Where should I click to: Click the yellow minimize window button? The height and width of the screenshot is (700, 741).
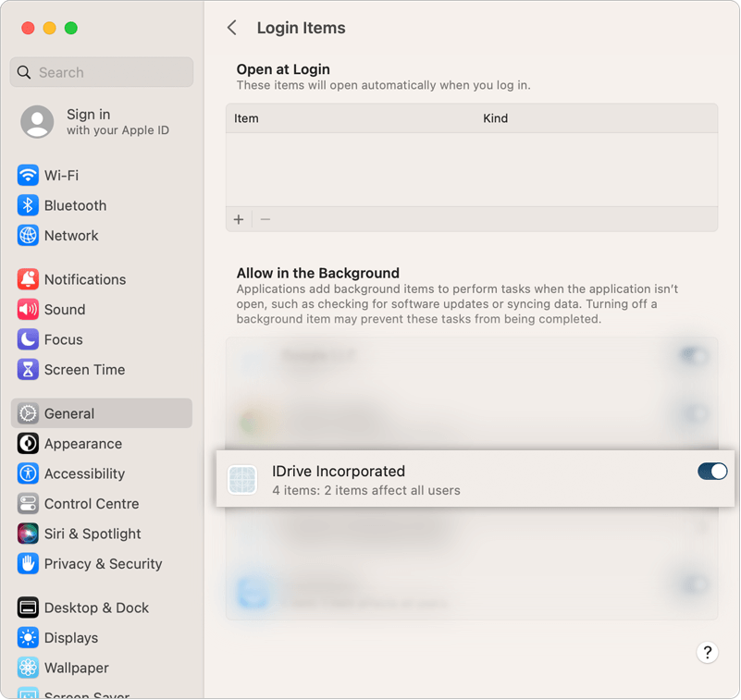point(50,28)
